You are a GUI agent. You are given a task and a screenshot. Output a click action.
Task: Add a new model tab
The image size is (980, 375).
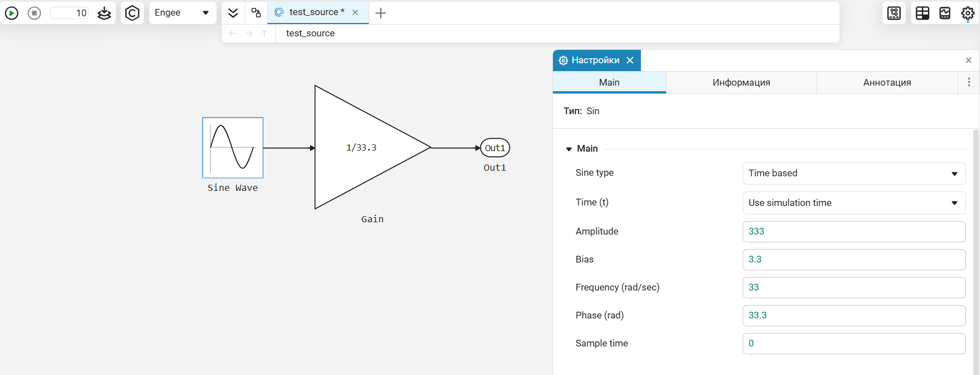pos(381,13)
